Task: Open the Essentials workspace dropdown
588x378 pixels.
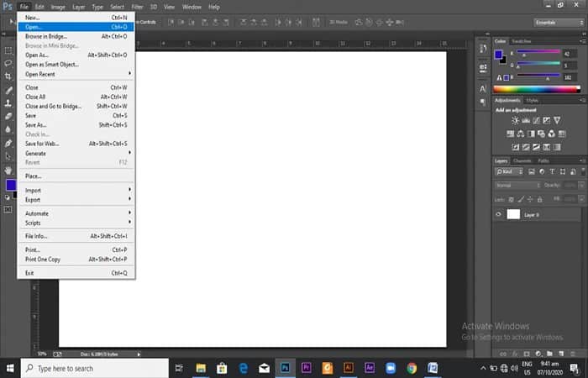Action: (559, 23)
